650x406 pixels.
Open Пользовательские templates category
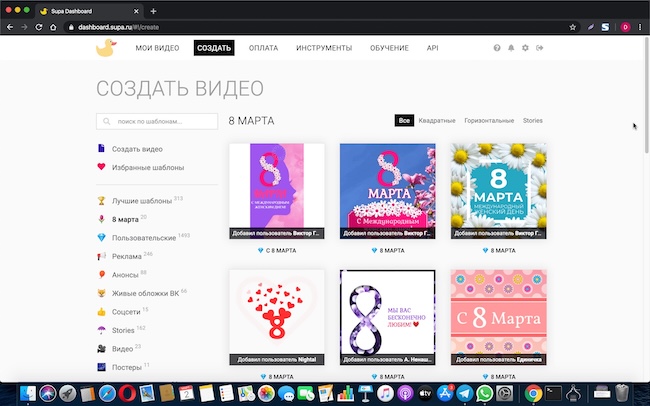pyautogui.click(x=144, y=238)
